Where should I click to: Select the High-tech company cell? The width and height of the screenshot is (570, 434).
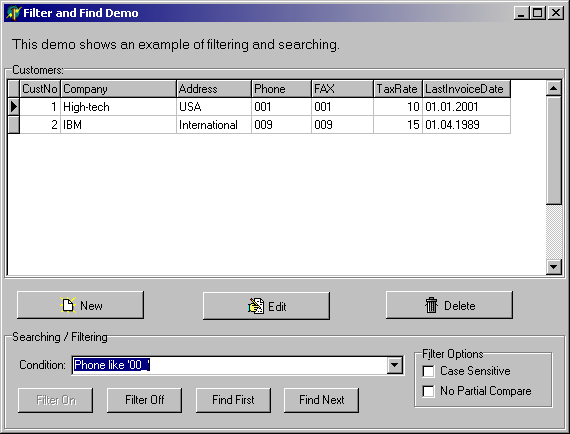(119, 107)
